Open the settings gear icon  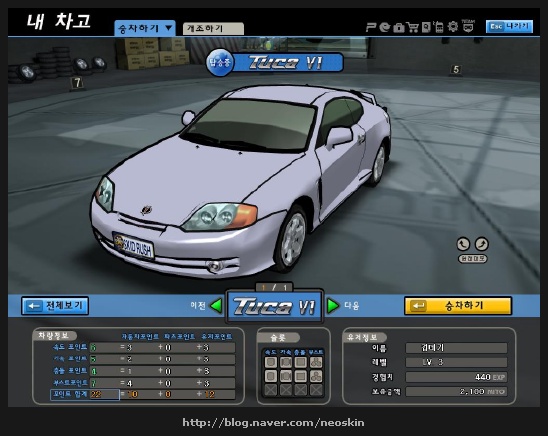pos(453,27)
